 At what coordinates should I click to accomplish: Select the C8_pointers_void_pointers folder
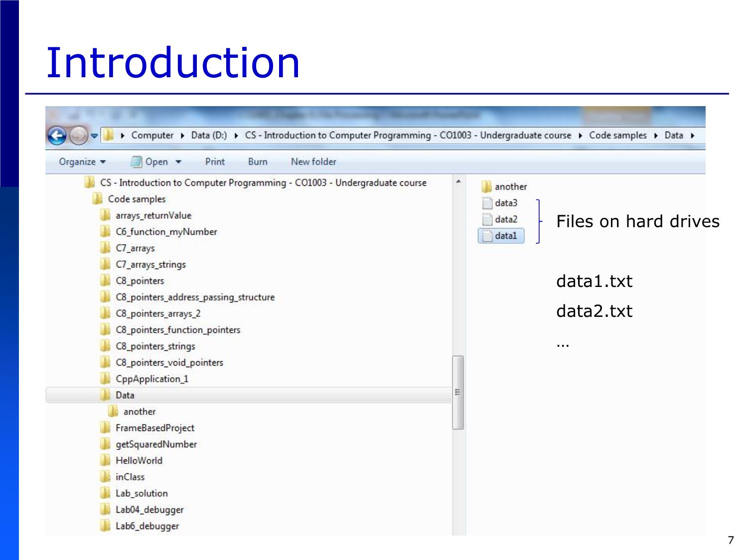tap(162, 363)
